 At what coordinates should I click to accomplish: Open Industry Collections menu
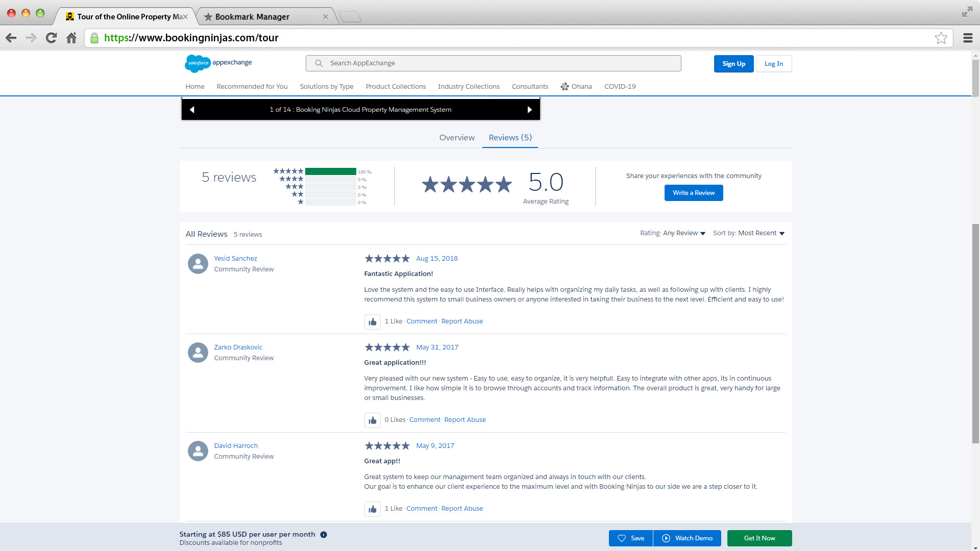point(469,87)
